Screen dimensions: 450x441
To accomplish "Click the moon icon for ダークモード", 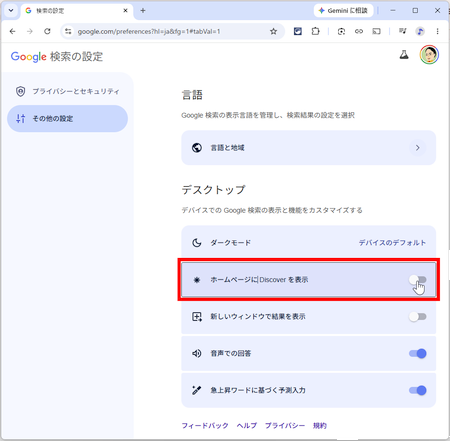I will tap(197, 243).
